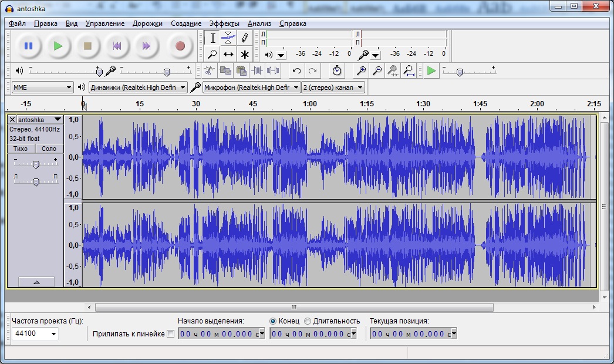The image size is (614, 364).
Task: Select the Конец radio button
Action: [272, 321]
